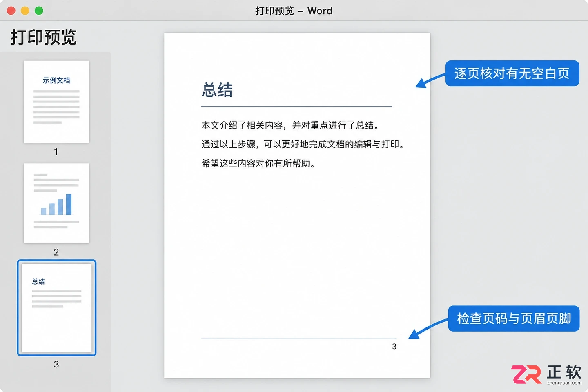Maximize the window using the green button
588x392 pixels.
click(39, 11)
